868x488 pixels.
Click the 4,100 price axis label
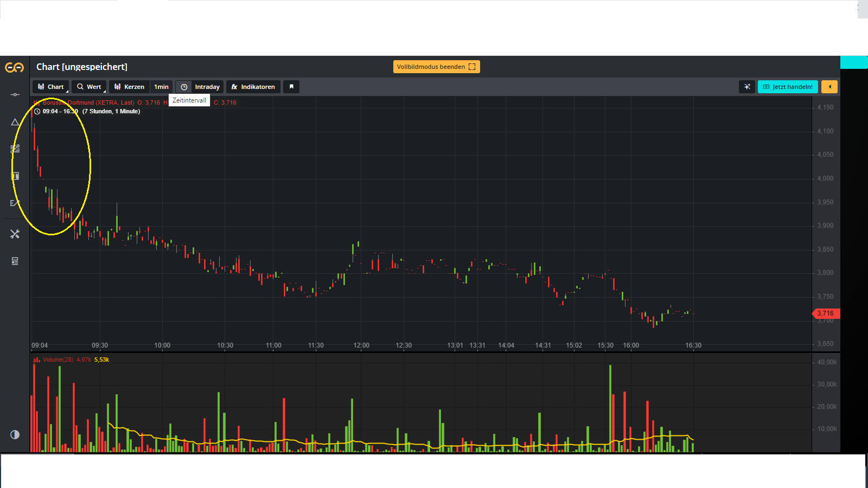coord(825,131)
